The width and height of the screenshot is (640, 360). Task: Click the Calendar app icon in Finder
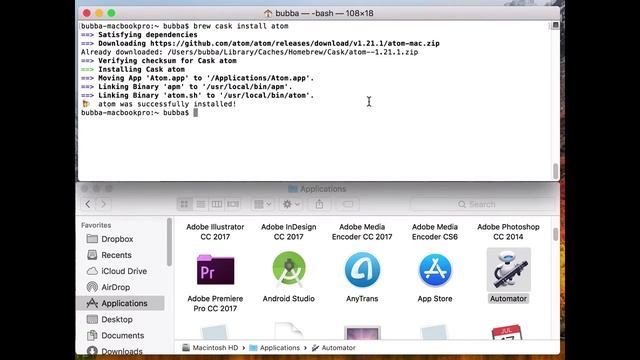(507, 332)
